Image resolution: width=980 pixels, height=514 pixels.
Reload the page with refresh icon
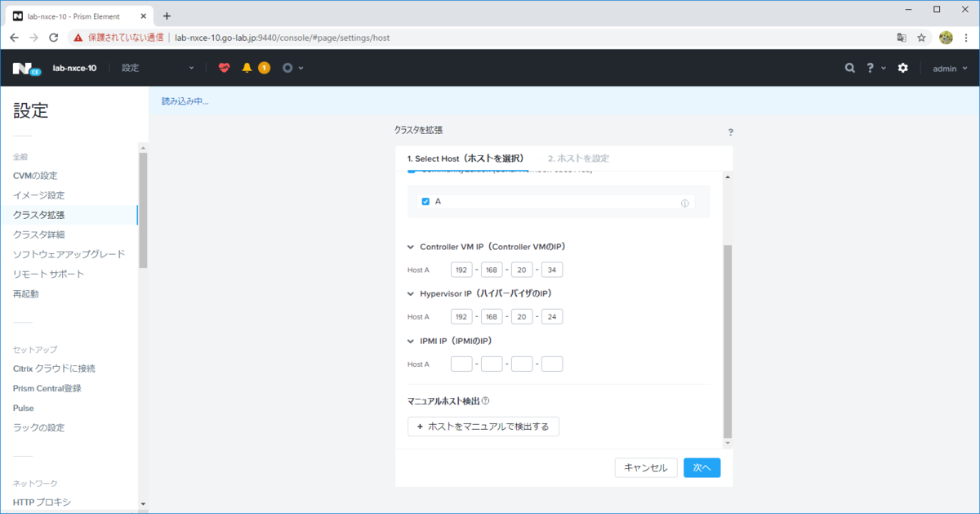[x=54, y=38]
